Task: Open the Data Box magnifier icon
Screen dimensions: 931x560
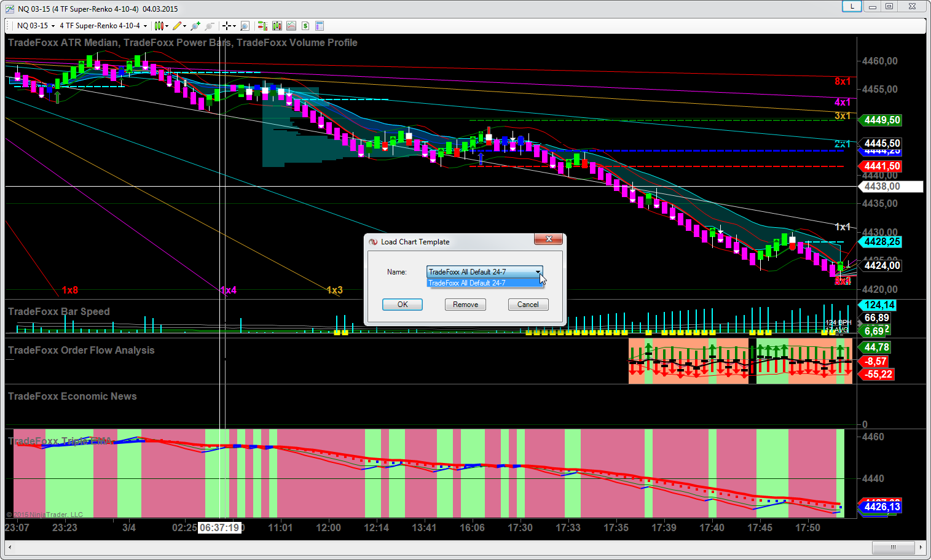Action: pyautogui.click(x=245, y=26)
